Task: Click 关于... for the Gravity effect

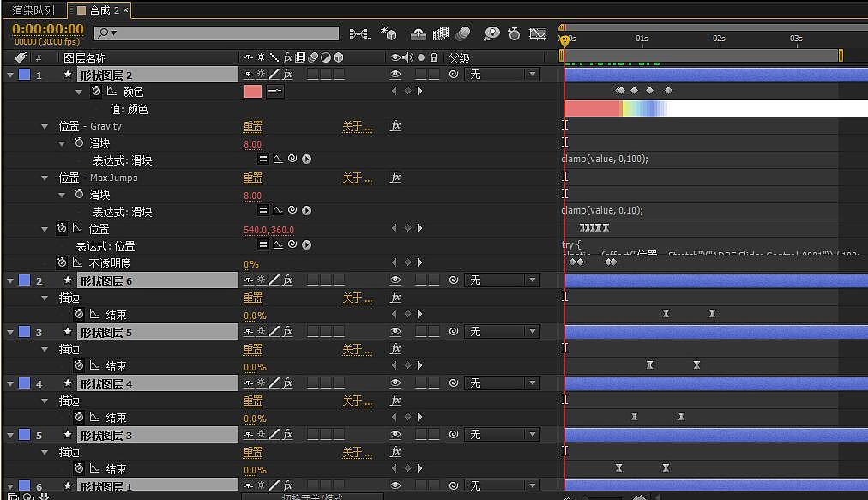Action: point(357,127)
